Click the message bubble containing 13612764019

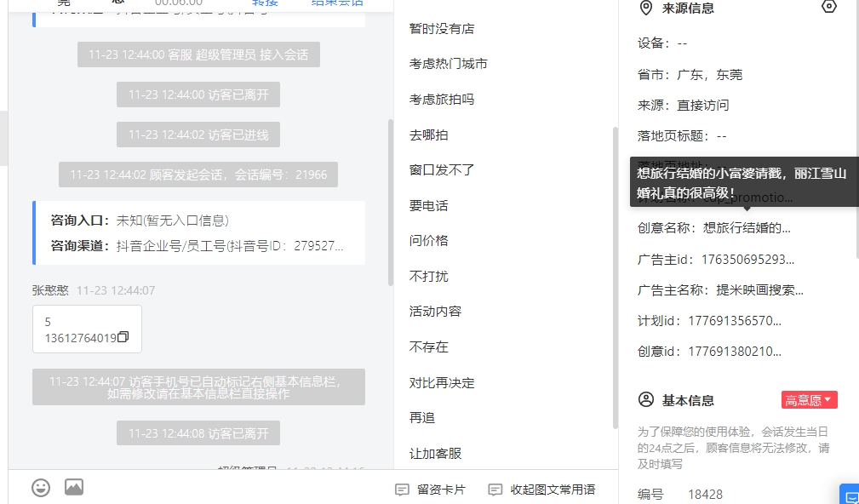tap(87, 329)
